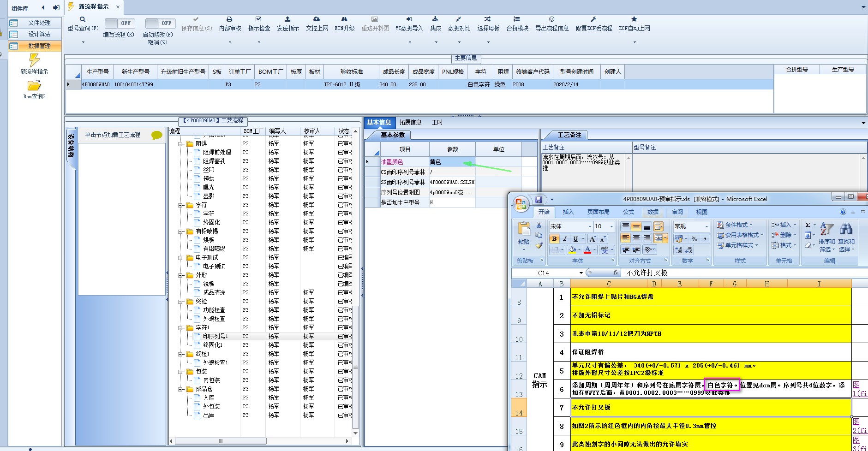The height and width of the screenshot is (451, 868).
Task: Click the ECN自动上网 star icon
Action: pyautogui.click(x=634, y=19)
